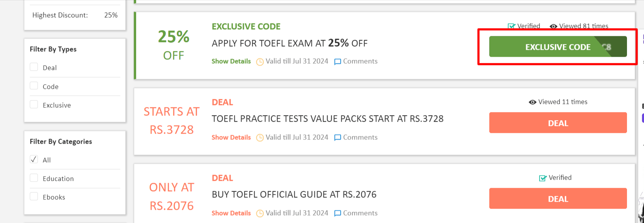The height and width of the screenshot is (223, 644).
Task: Click the comments bubble on the practice tests deal
Action: coord(338,137)
